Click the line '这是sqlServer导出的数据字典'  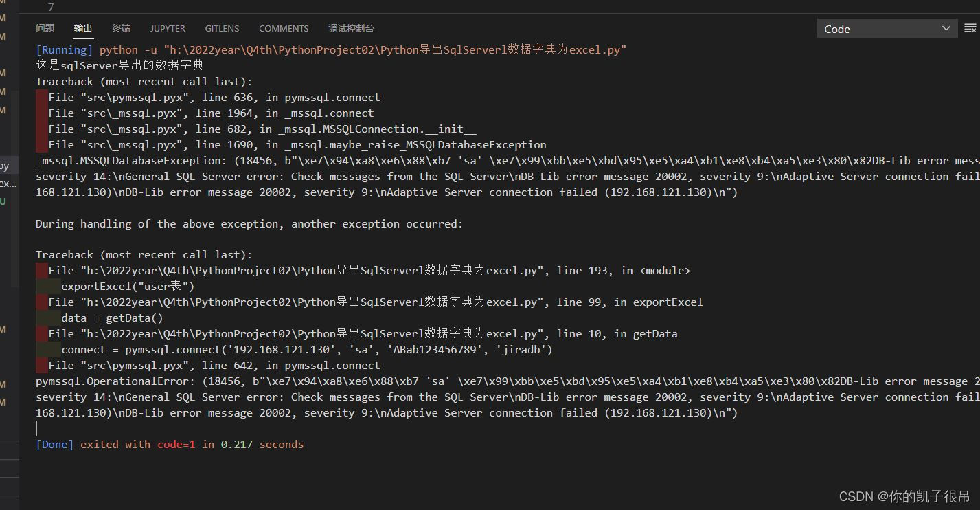point(119,65)
